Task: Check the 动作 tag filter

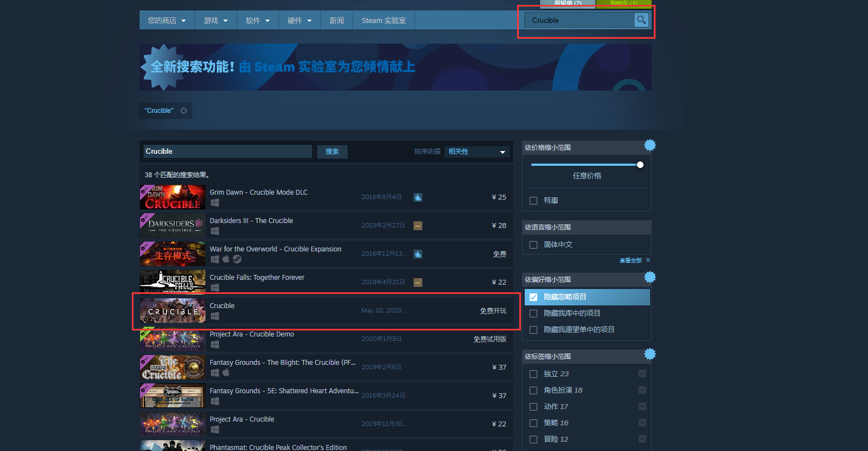Action: 533,407
